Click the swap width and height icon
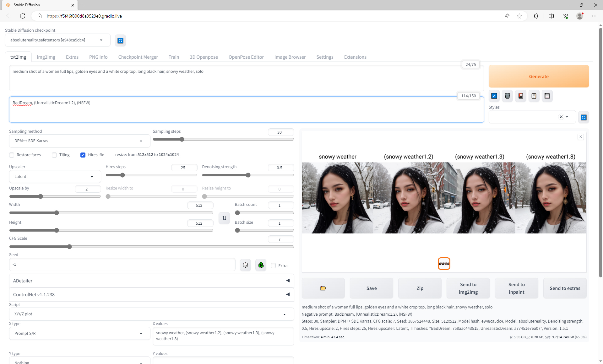This screenshot has height=364, width=603. (x=224, y=218)
